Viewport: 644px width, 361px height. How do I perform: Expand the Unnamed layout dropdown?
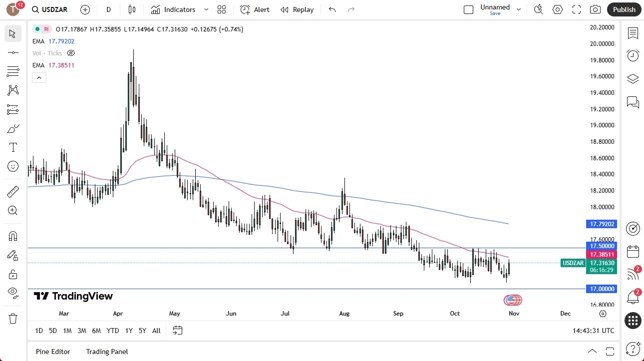coord(519,9)
